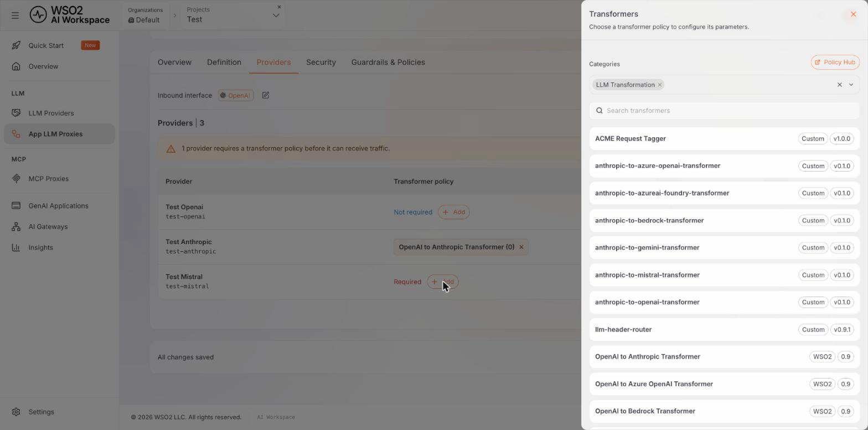Viewport: 868px width, 430px height.
Task: Choose OpenAI to Anthropic Transformer in list
Action: tap(724, 356)
